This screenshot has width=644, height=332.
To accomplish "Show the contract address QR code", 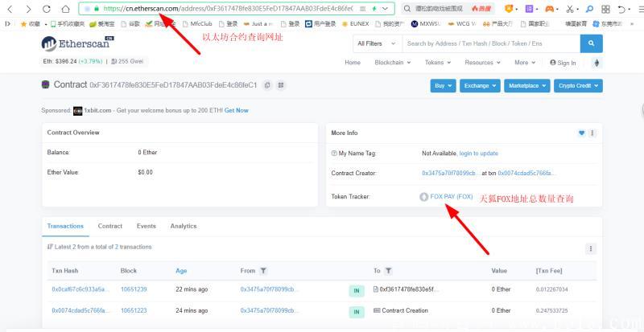I will pos(279,85).
